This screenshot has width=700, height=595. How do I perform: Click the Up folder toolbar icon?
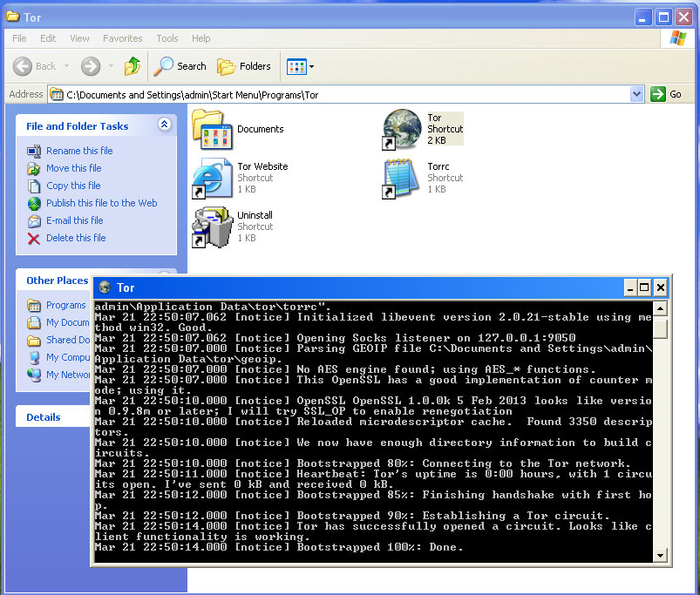click(133, 66)
